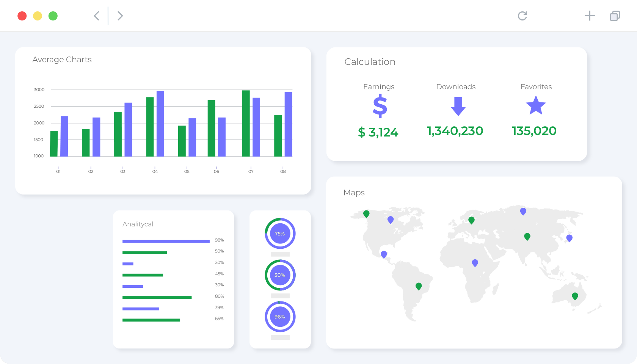
Task: Click the browser back arrow
Action: pos(97,16)
